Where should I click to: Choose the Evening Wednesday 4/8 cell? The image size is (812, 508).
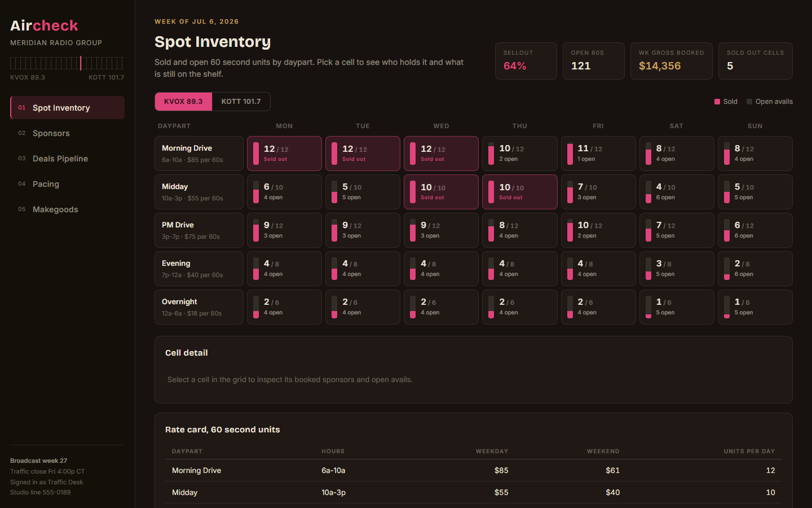click(441, 269)
